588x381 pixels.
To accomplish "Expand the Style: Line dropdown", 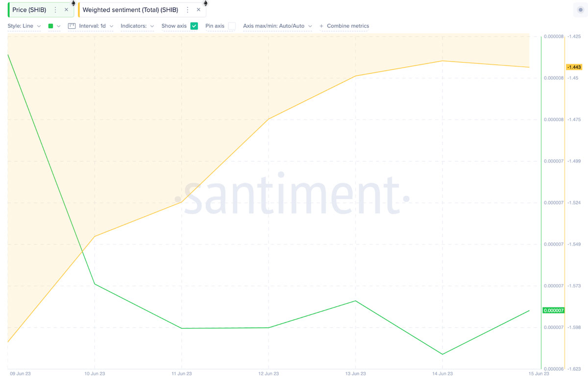I will 24,26.
